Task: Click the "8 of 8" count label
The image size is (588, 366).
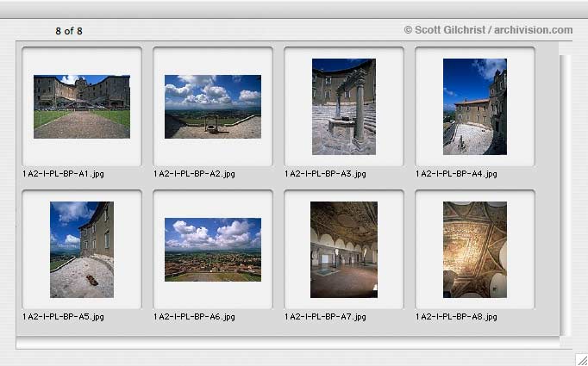Action: (69, 31)
